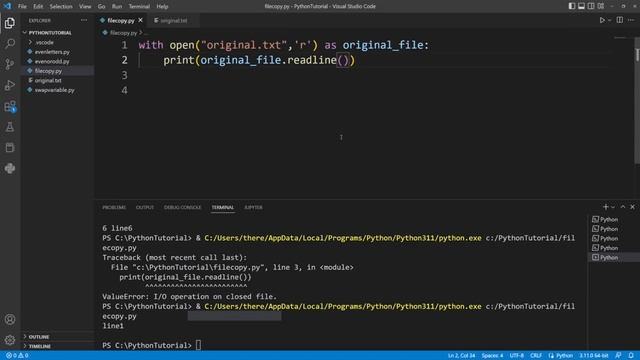Toggle primary sidebar layout icon

point(572,6)
